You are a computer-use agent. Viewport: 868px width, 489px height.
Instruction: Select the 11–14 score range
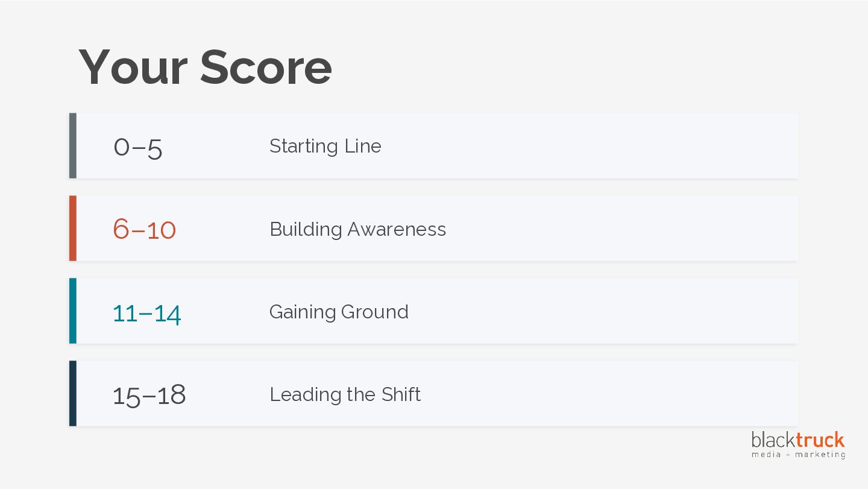point(147,313)
